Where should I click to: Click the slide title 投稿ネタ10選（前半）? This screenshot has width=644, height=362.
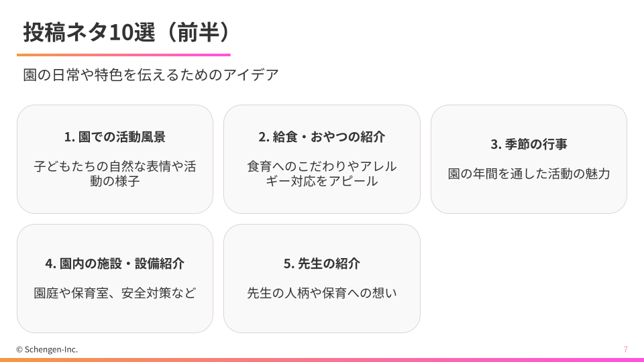(x=127, y=32)
